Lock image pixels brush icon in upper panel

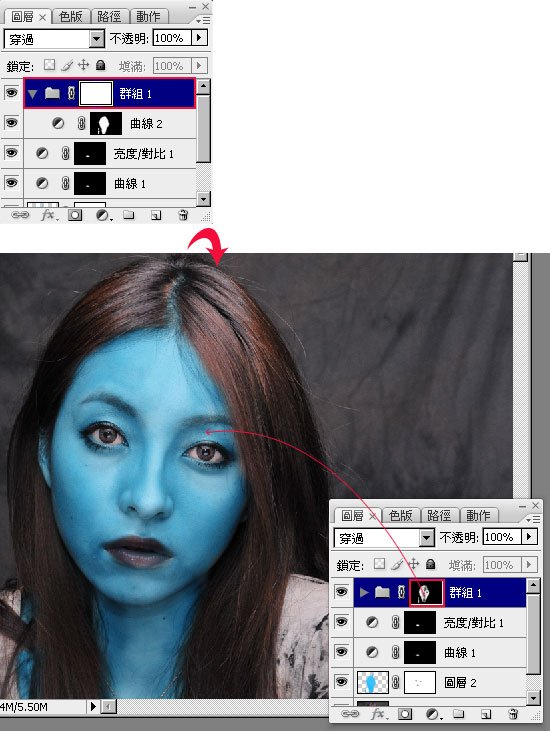tap(67, 65)
